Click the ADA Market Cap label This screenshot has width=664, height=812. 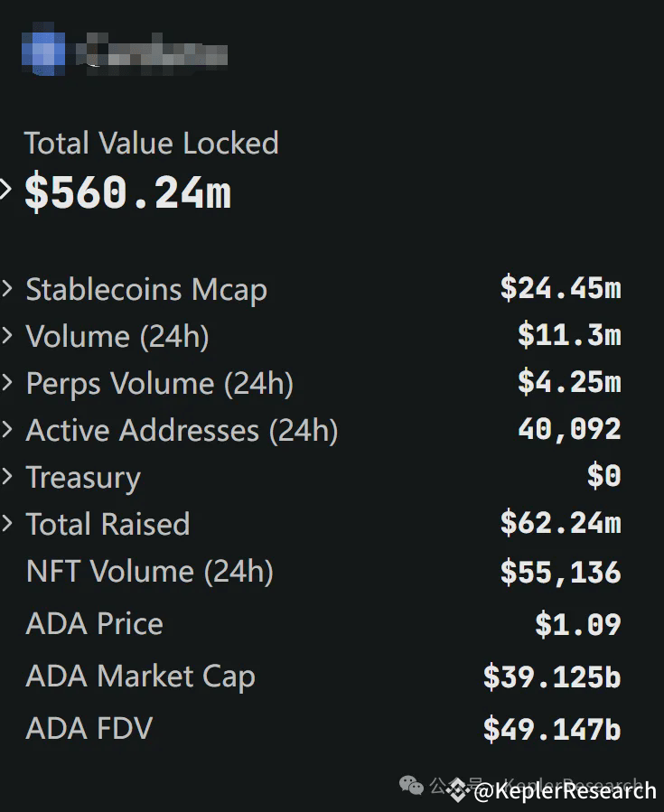point(141,677)
